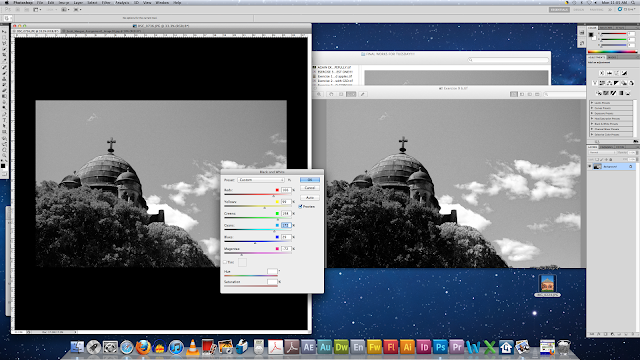
Task: Select the JPG image file icon on the desktop
Action: [547, 283]
